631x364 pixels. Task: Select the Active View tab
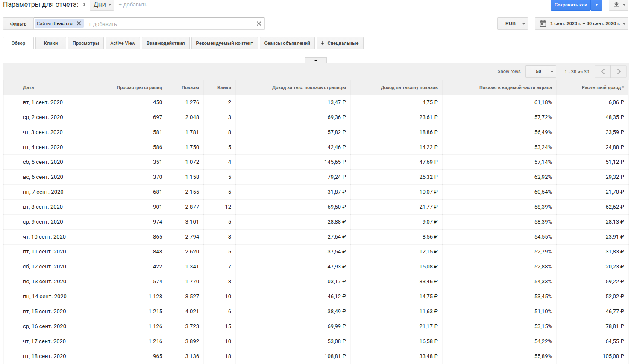[123, 43]
